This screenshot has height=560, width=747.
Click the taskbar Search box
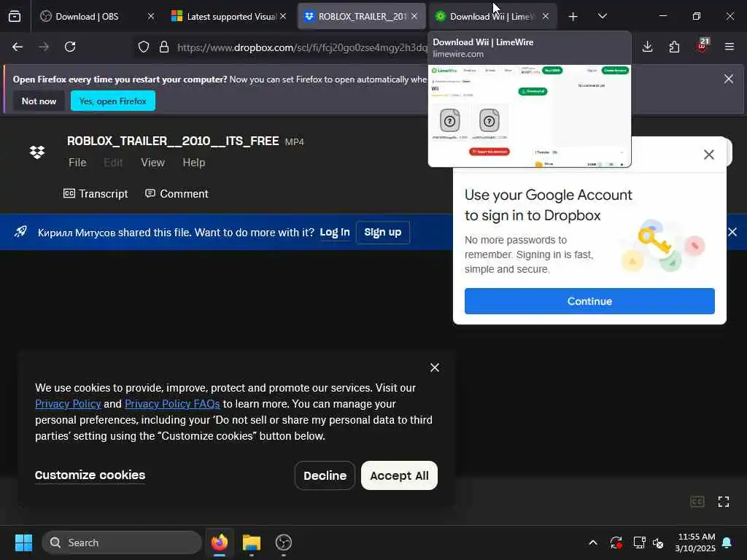pos(122,542)
